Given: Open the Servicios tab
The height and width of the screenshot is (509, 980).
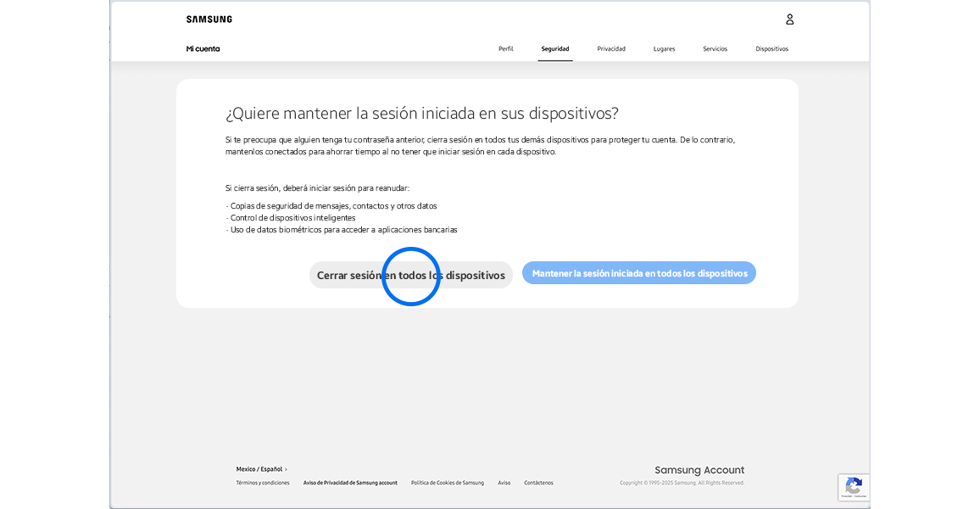Looking at the screenshot, I should (715, 48).
